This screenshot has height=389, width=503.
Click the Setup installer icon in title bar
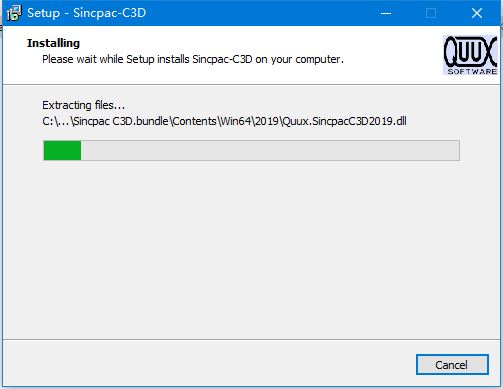point(14,13)
